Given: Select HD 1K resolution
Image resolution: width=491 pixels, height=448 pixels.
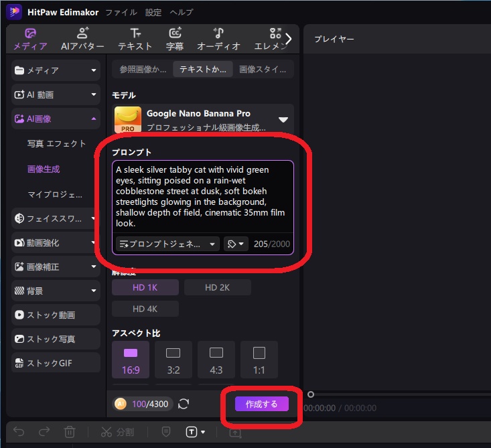Looking at the screenshot, I should click(x=145, y=287).
